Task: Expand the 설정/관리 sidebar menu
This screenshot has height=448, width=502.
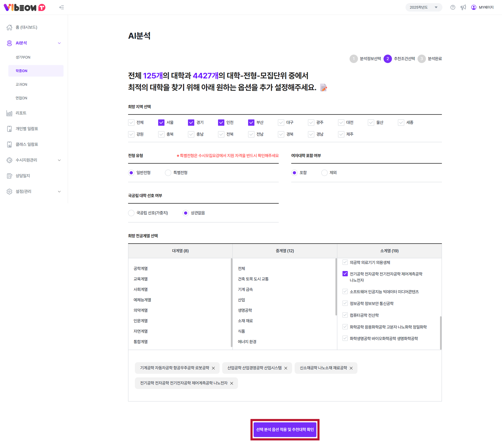Action: tap(59, 191)
